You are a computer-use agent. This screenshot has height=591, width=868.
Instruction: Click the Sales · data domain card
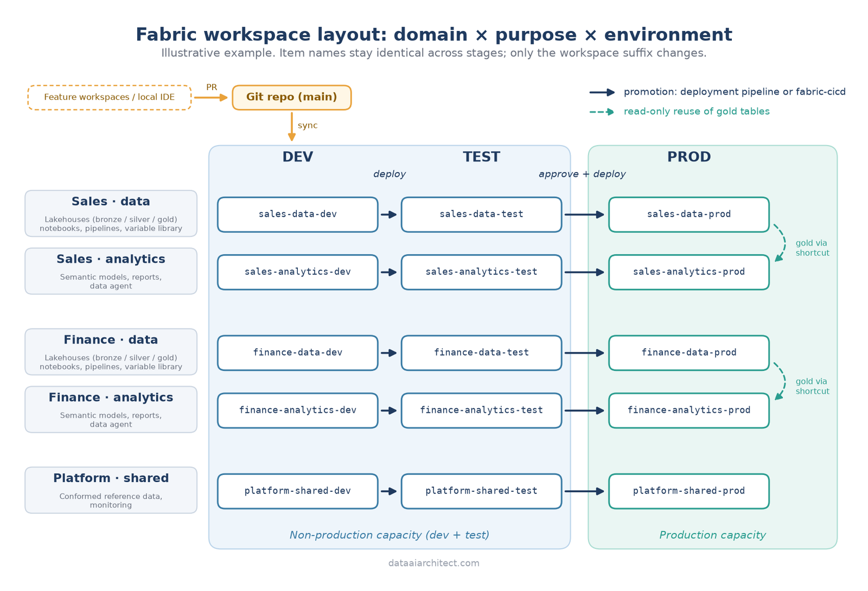point(111,214)
